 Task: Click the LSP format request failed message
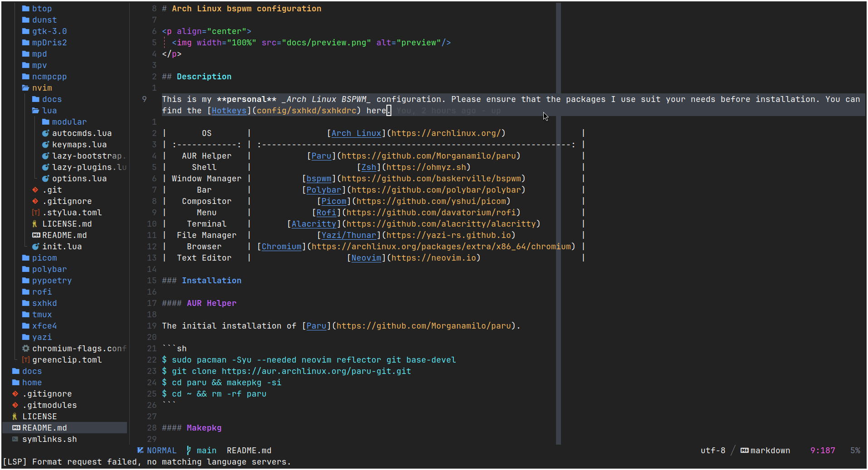click(x=147, y=462)
